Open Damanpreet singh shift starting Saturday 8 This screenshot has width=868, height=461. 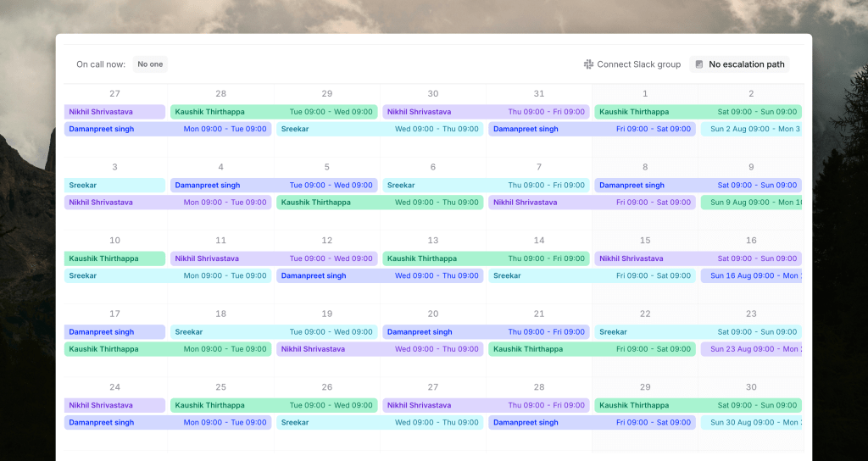point(698,186)
